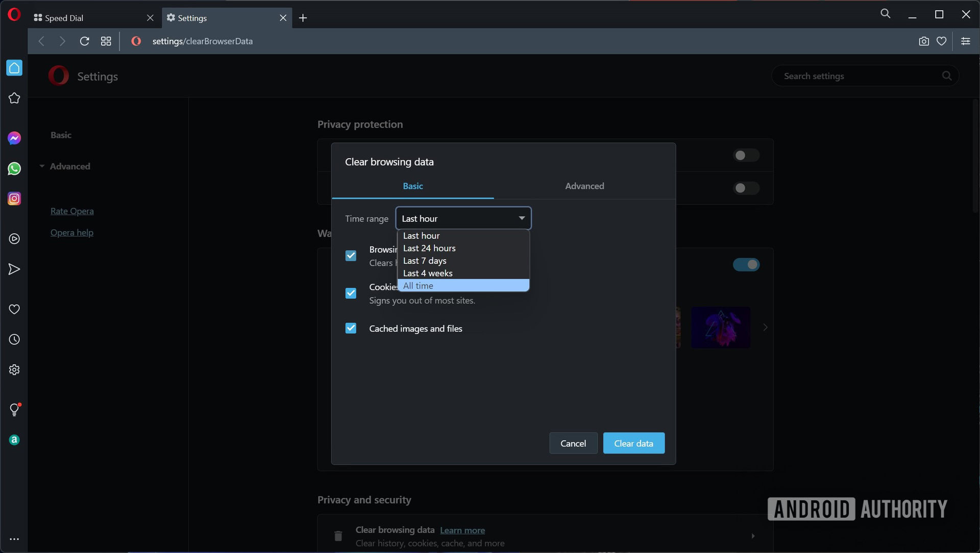Take a snapshot with the camera icon
Screen dimensions: 980x553
point(924,41)
